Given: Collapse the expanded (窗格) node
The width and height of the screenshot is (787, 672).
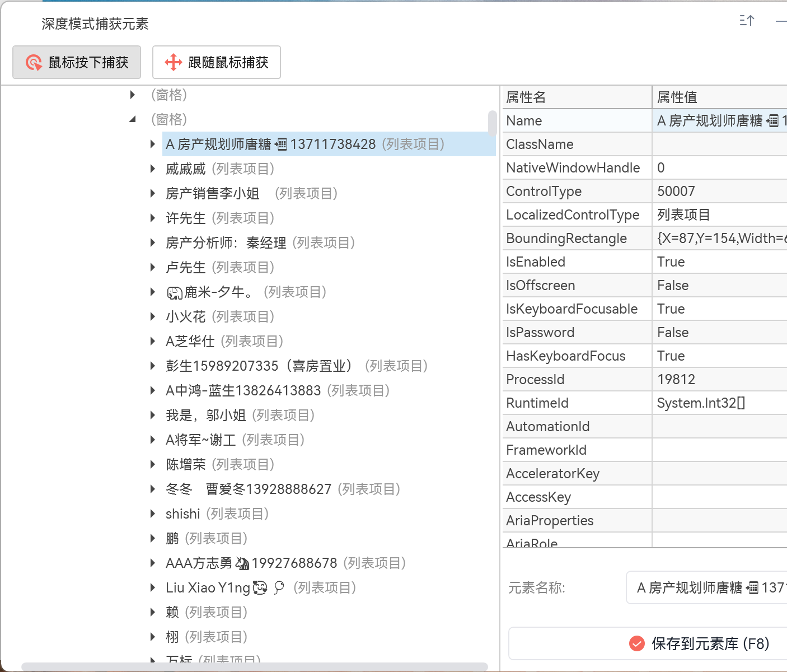Looking at the screenshot, I should (132, 119).
